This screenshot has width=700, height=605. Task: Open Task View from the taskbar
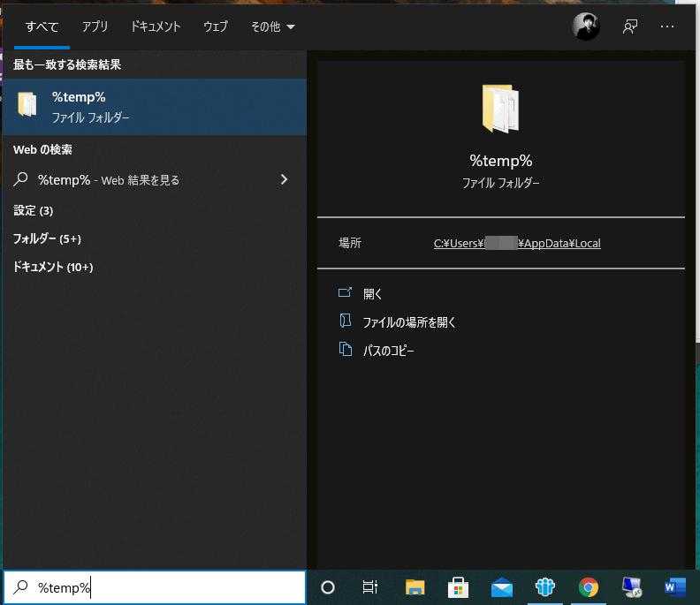(x=370, y=587)
